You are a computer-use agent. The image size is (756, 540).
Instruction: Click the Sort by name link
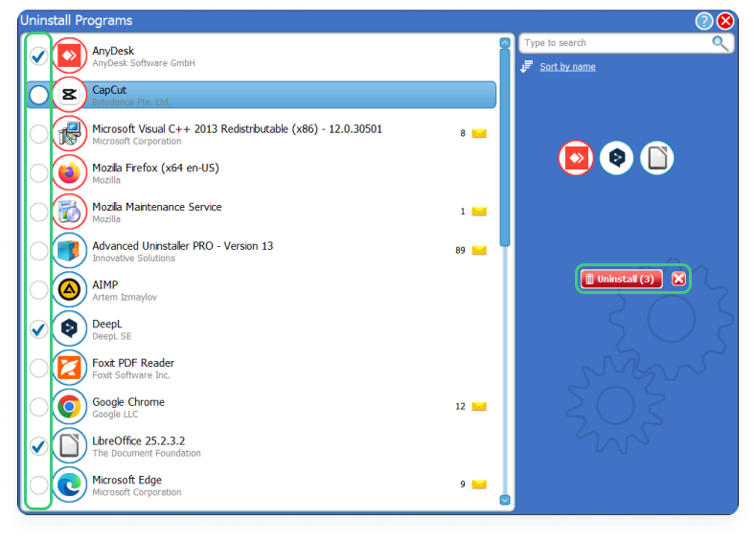tap(567, 67)
